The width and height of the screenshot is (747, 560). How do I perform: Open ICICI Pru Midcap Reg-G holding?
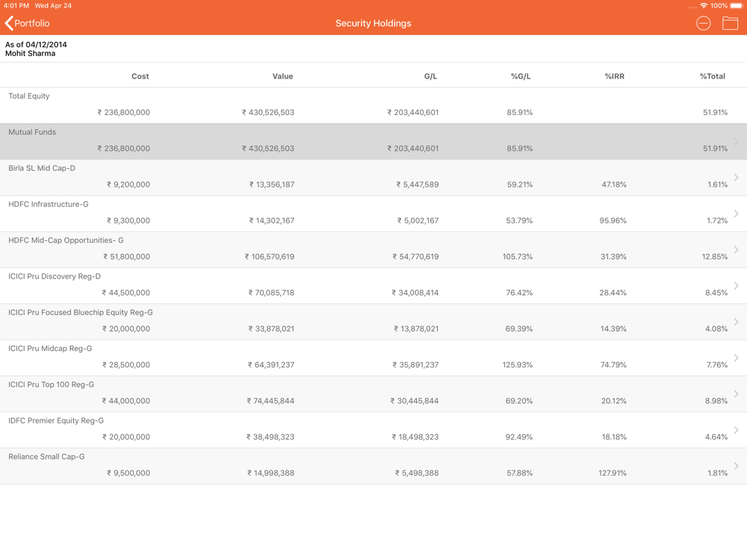tap(50, 349)
